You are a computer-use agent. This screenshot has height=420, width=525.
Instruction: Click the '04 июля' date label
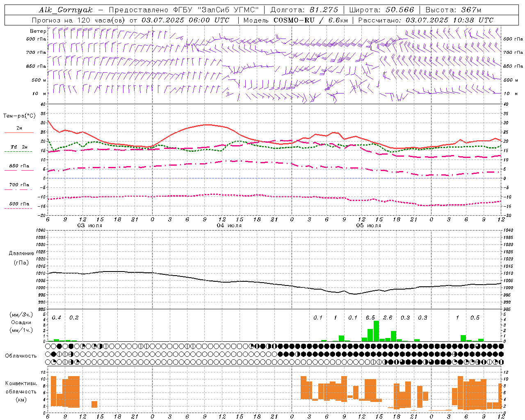click(229, 226)
